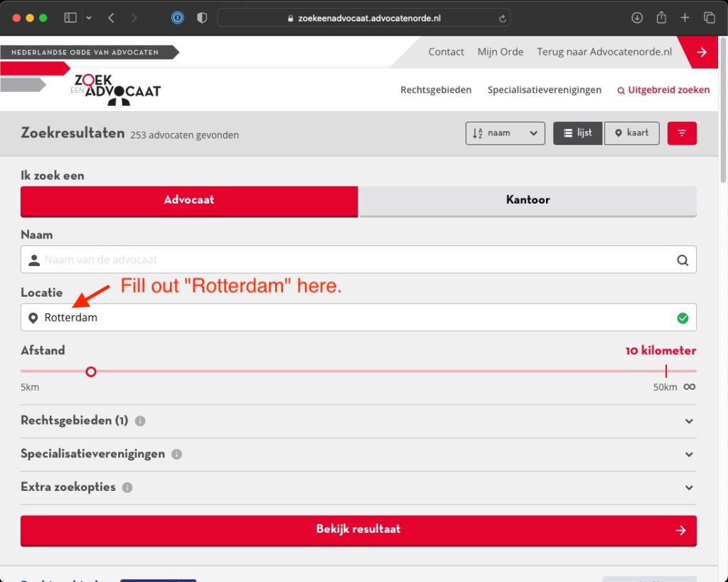Switch to kaart view

pos(631,133)
